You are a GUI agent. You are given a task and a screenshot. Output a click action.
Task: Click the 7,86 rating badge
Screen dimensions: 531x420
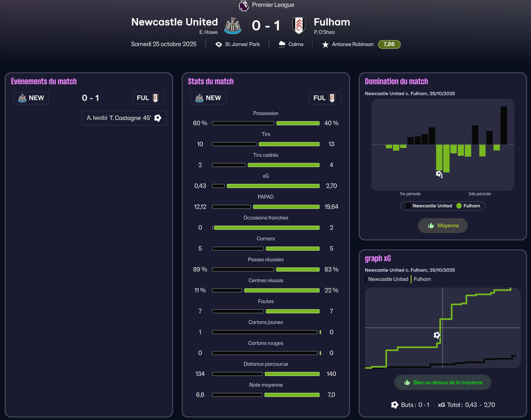pyautogui.click(x=389, y=44)
